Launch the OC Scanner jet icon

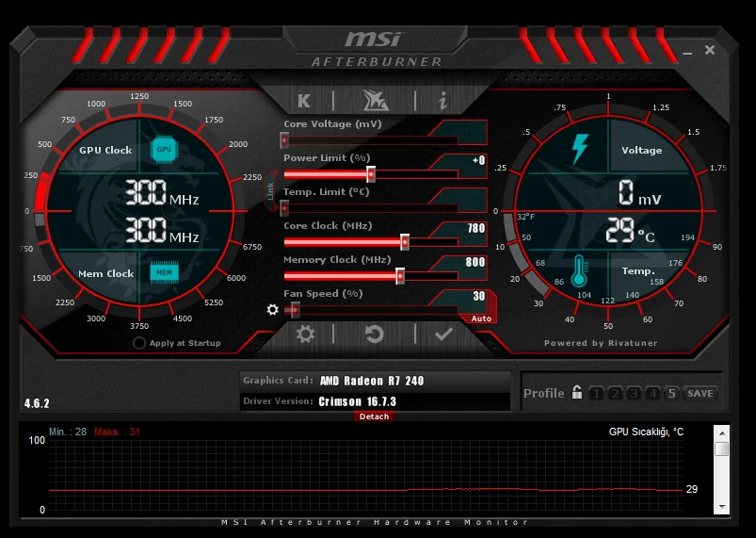click(x=375, y=101)
